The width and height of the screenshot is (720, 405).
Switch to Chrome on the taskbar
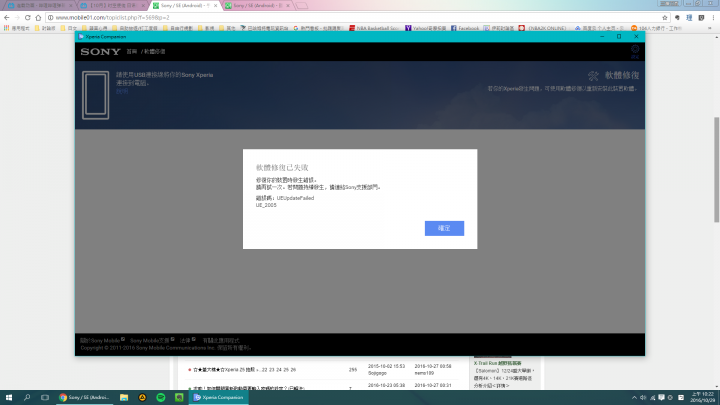click(x=84, y=398)
